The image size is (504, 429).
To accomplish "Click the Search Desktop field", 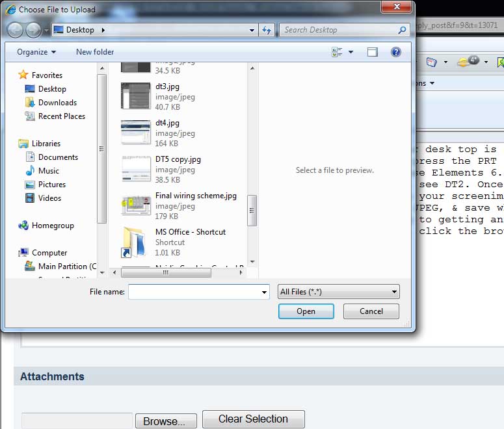I will point(338,30).
